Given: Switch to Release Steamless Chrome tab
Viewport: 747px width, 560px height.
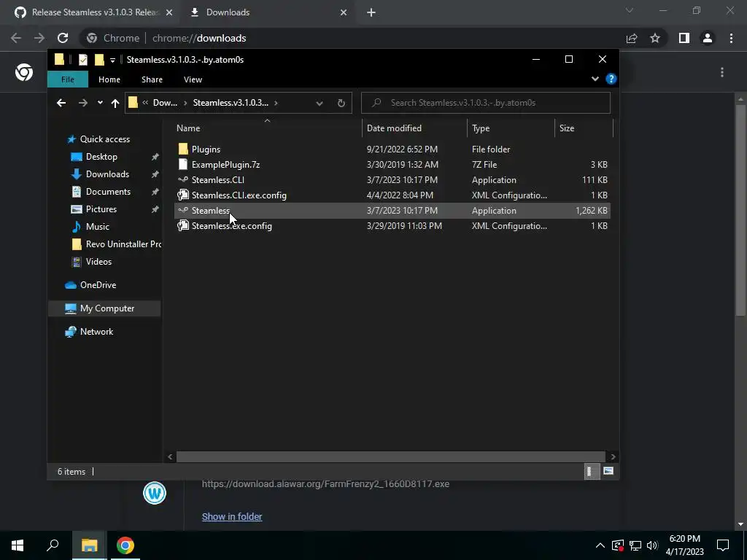Looking at the screenshot, I should [94, 12].
